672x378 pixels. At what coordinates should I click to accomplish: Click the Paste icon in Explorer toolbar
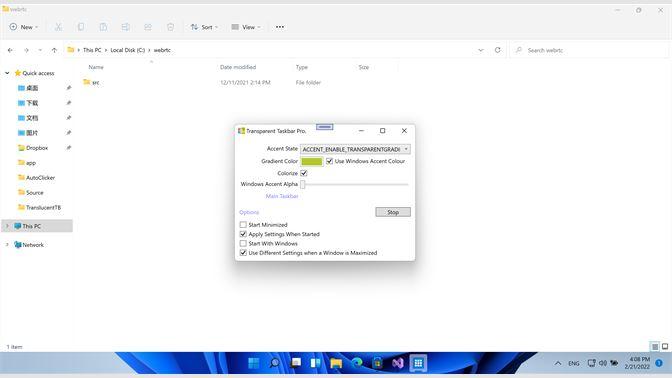103,27
